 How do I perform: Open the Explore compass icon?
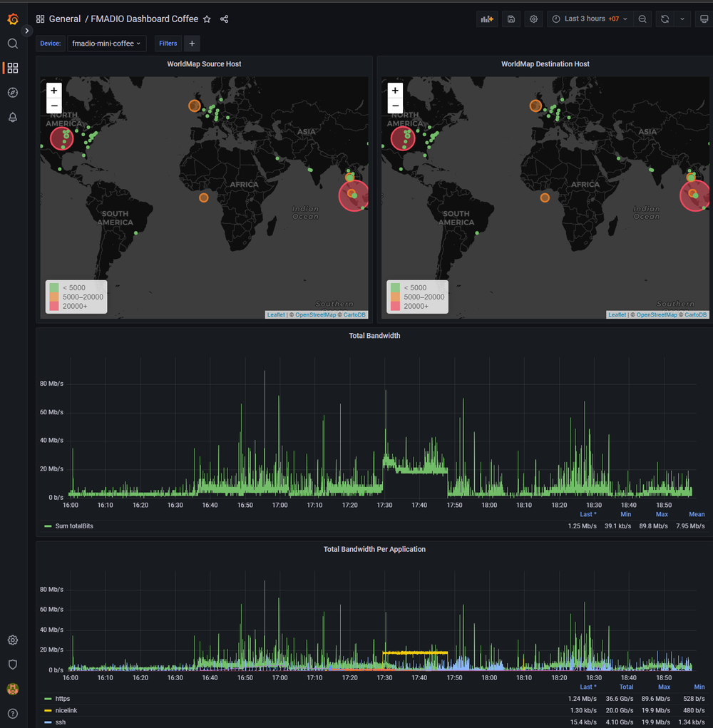tap(13, 93)
